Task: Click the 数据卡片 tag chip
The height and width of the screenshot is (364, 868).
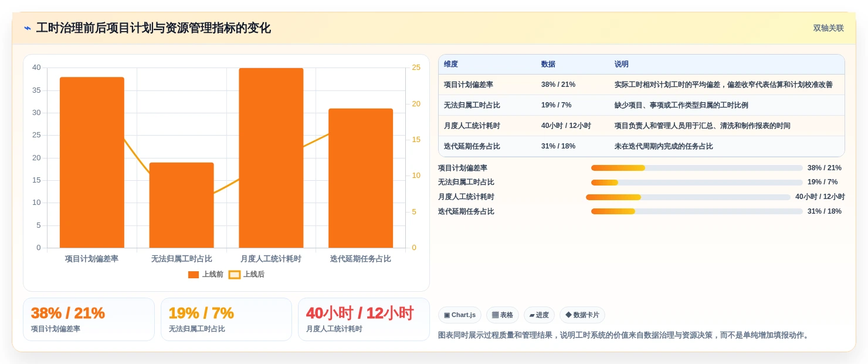Action: pos(582,315)
